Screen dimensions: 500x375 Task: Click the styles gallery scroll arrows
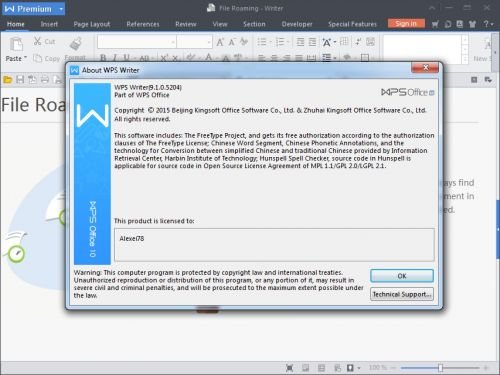pos(465,50)
